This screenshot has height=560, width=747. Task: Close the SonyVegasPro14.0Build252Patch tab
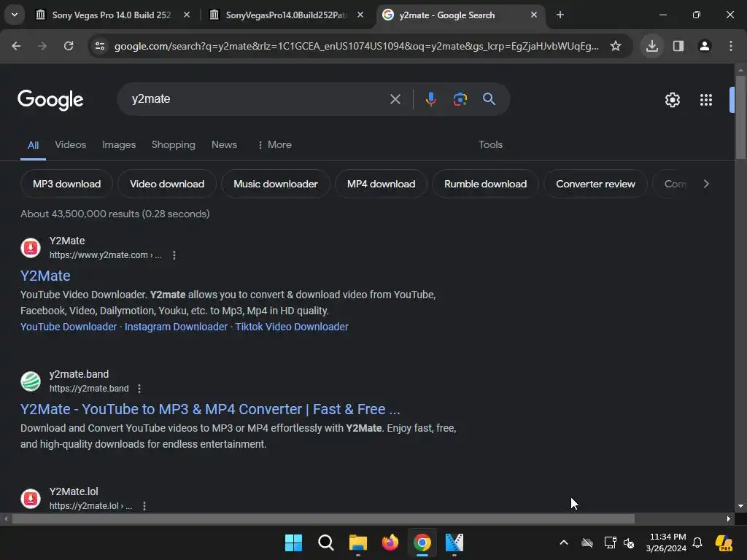[x=360, y=15]
